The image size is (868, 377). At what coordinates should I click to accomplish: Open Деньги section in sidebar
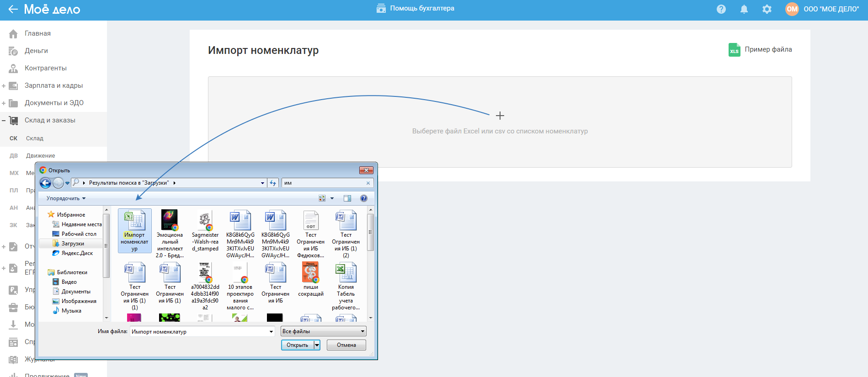pyautogui.click(x=36, y=51)
